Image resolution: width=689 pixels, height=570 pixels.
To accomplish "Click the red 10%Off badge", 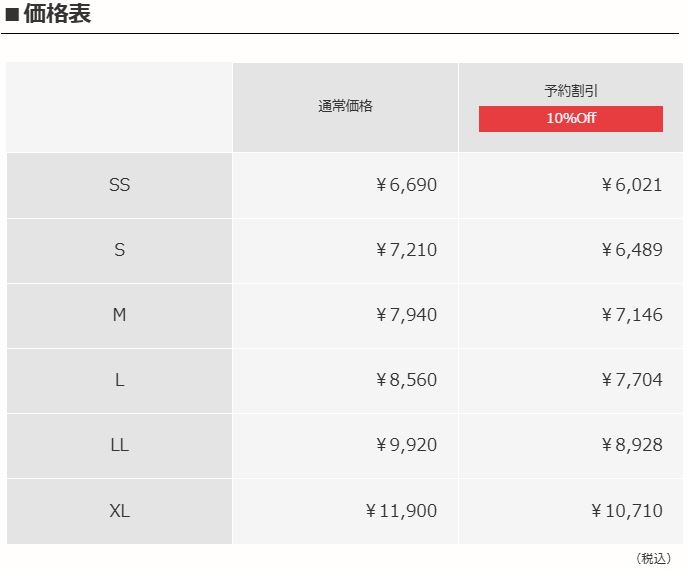I will 570,119.
